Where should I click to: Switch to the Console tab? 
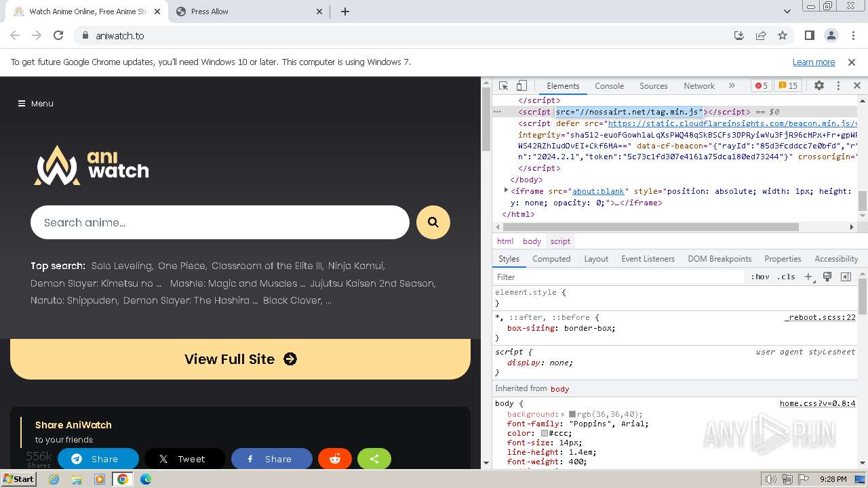(x=609, y=86)
